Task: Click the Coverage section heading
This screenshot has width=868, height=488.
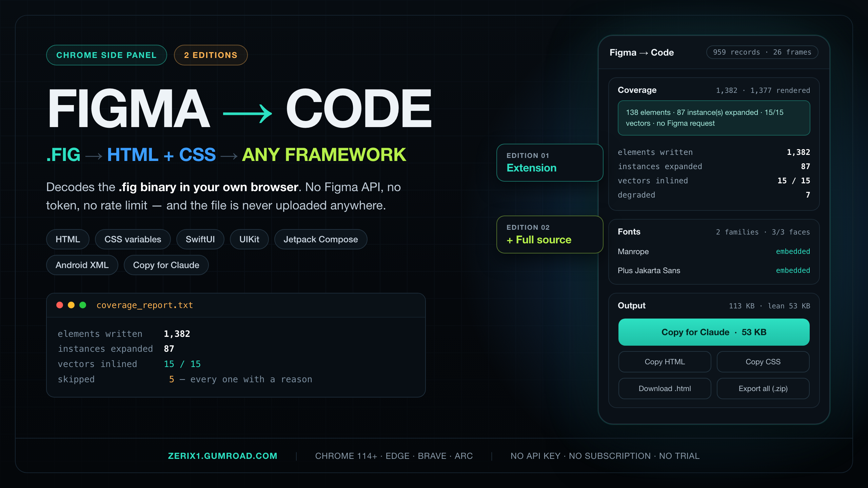Action: click(x=637, y=90)
